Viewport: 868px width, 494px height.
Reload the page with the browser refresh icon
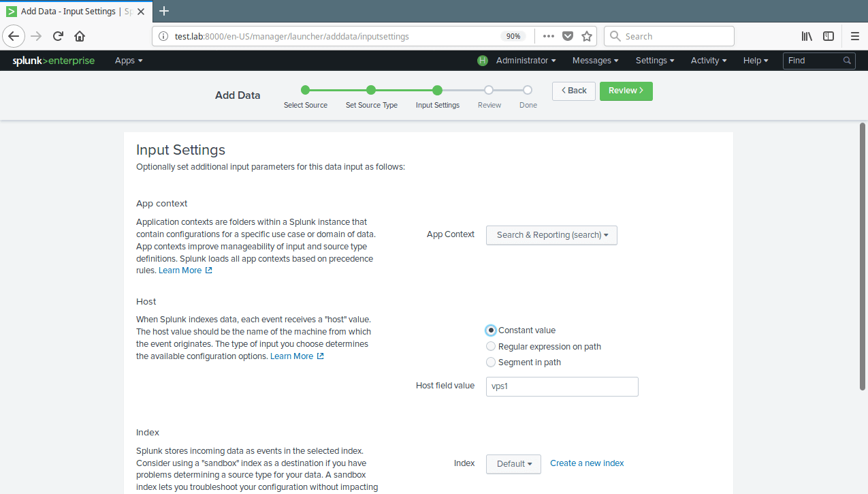click(x=58, y=36)
